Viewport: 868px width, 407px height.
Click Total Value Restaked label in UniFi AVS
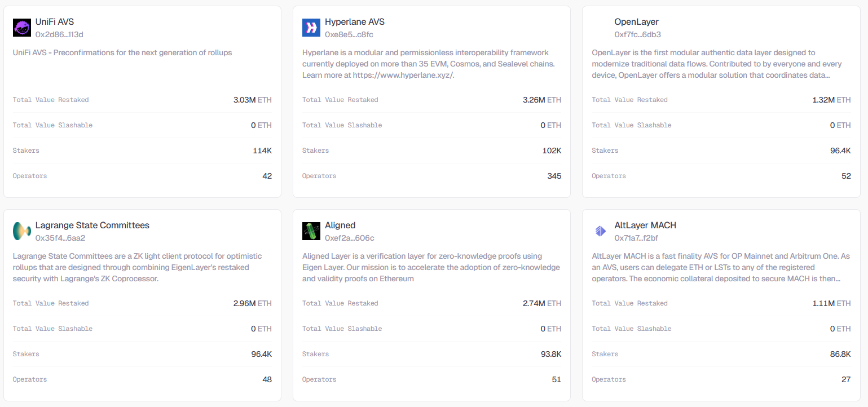tap(51, 100)
